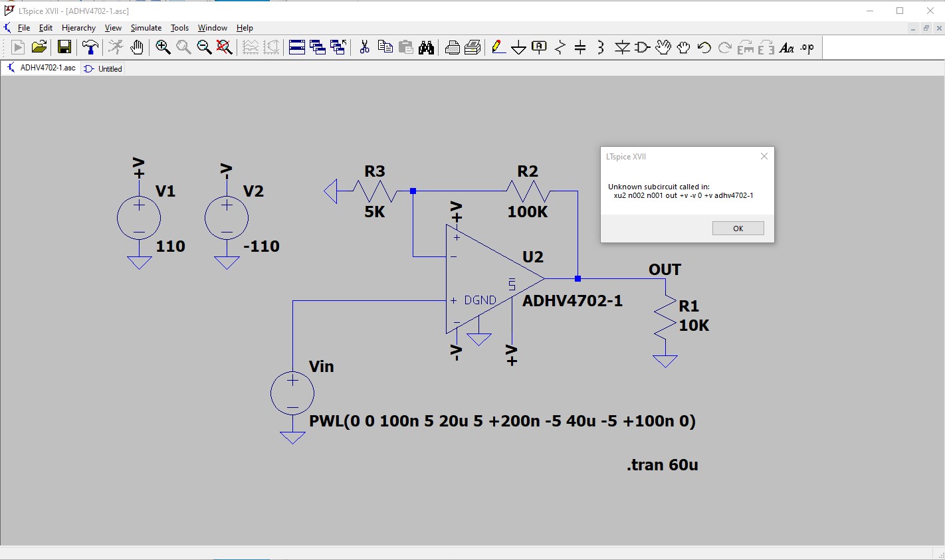The width and height of the screenshot is (945, 560).
Task: Select the Inductor placement tool
Action: 601,47
